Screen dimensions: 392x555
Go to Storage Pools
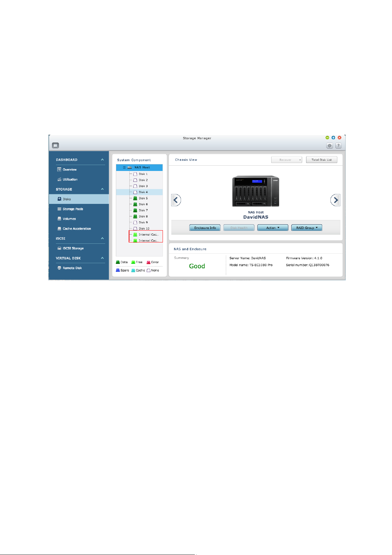pyautogui.click(x=73, y=209)
